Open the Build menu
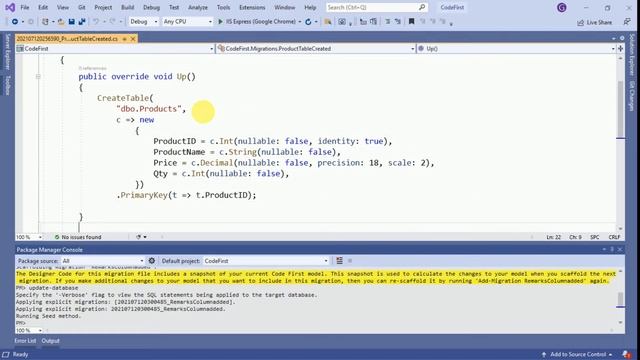Image resolution: width=640 pixels, height=360 pixels. (x=127, y=7)
